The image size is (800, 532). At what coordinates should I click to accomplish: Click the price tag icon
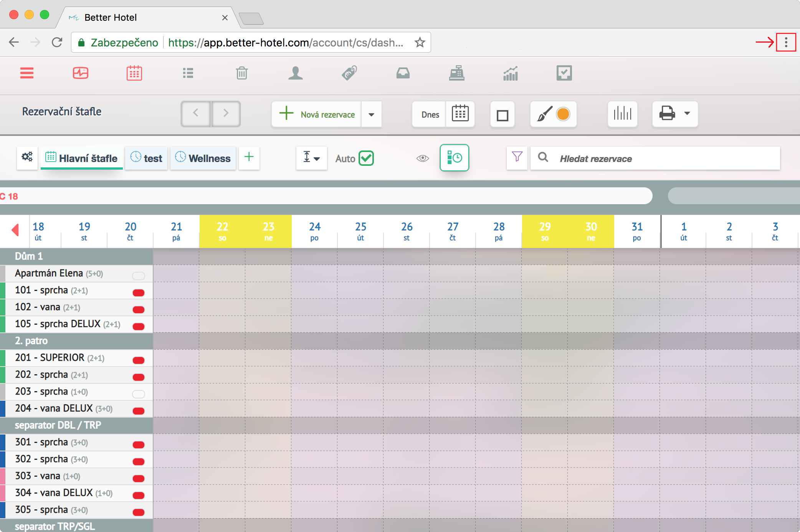(x=349, y=73)
